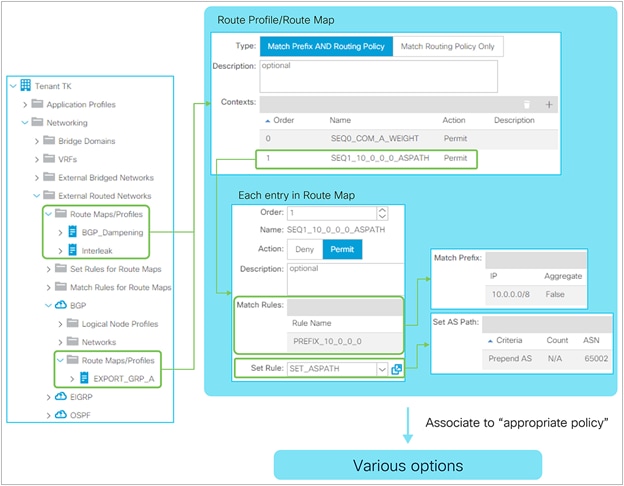Select the PREFIX_10_0_0_0 match rule
This screenshot has height=486, width=624.
coord(345,342)
